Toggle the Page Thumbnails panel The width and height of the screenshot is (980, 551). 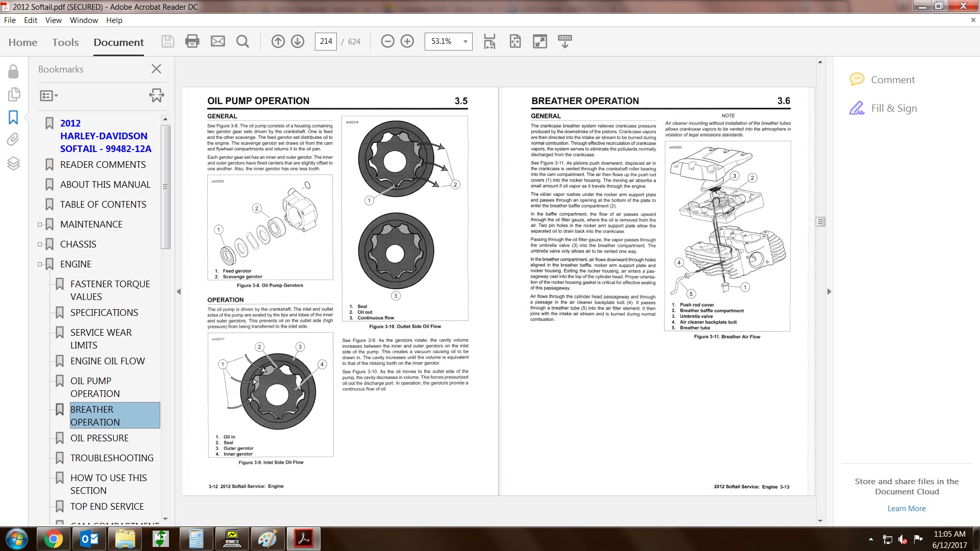(13, 94)
